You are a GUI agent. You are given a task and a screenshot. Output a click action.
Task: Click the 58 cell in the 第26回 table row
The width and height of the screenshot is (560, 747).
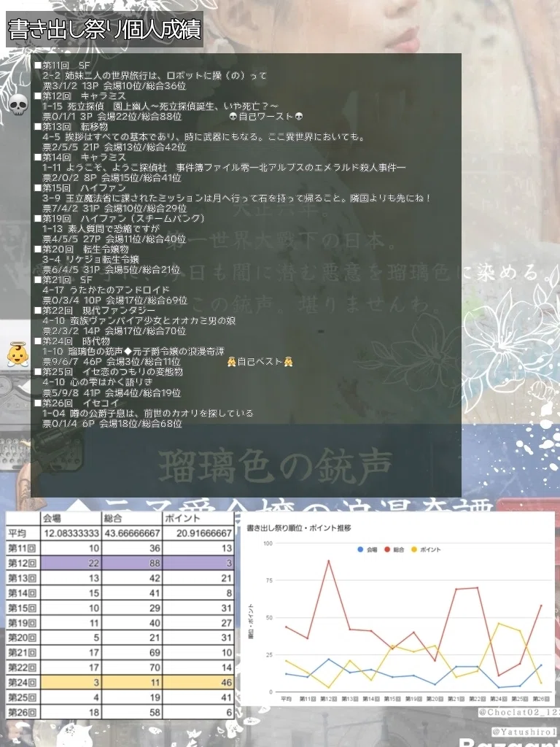pyautogui.click(x=132, y=712)
